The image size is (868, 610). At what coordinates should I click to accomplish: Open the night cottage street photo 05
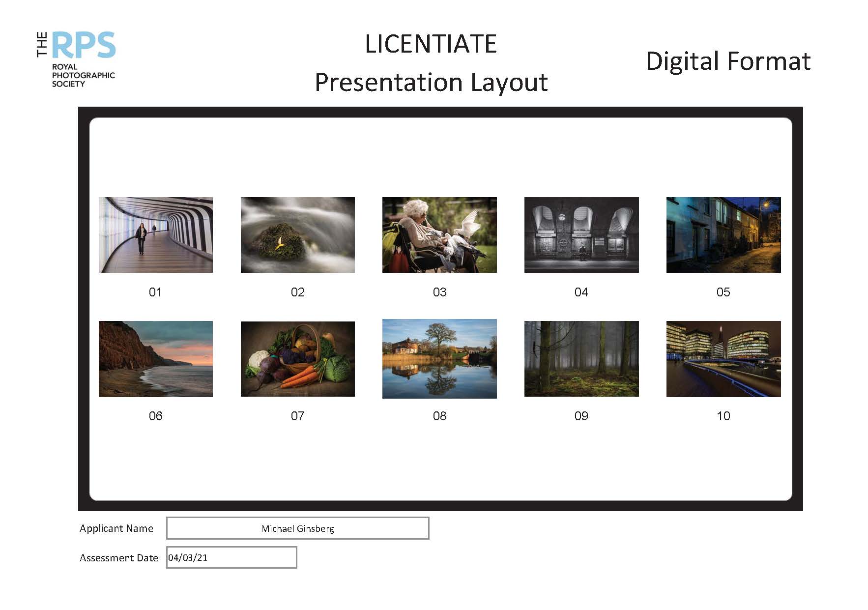pyautogui.click(x=723, y=235)
